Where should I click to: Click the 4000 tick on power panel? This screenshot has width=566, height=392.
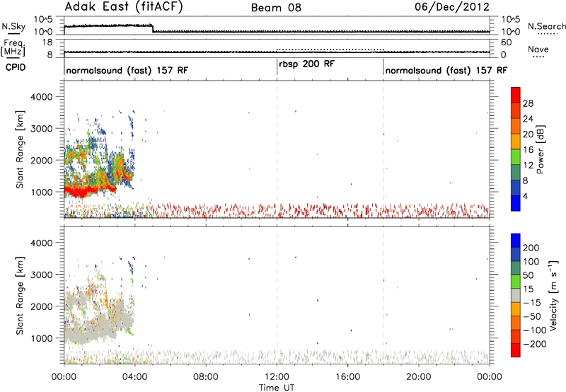pos(42,97)
